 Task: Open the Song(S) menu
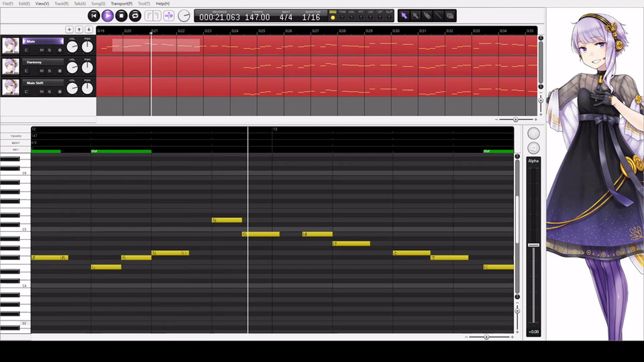tap(98, 4)
